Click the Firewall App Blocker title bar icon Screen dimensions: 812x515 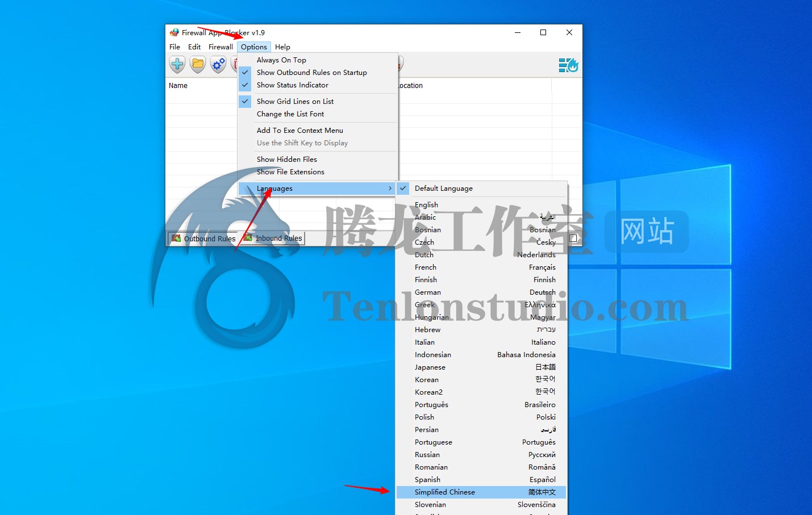point(174,32)
